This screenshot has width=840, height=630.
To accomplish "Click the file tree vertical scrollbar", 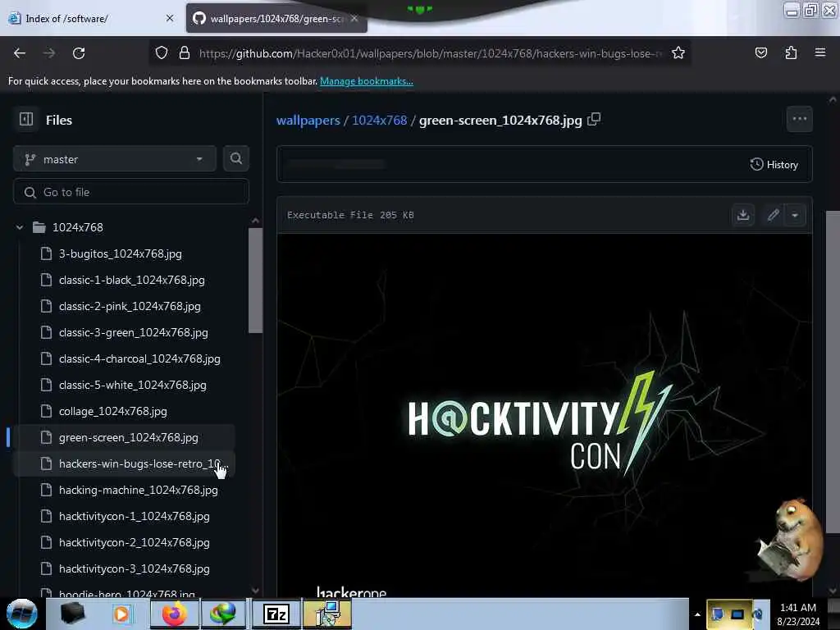I will [x=256, y=281].
